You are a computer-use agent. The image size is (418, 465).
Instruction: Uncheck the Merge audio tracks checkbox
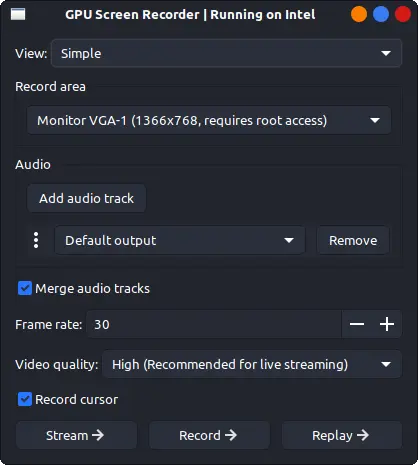(25, 288)
